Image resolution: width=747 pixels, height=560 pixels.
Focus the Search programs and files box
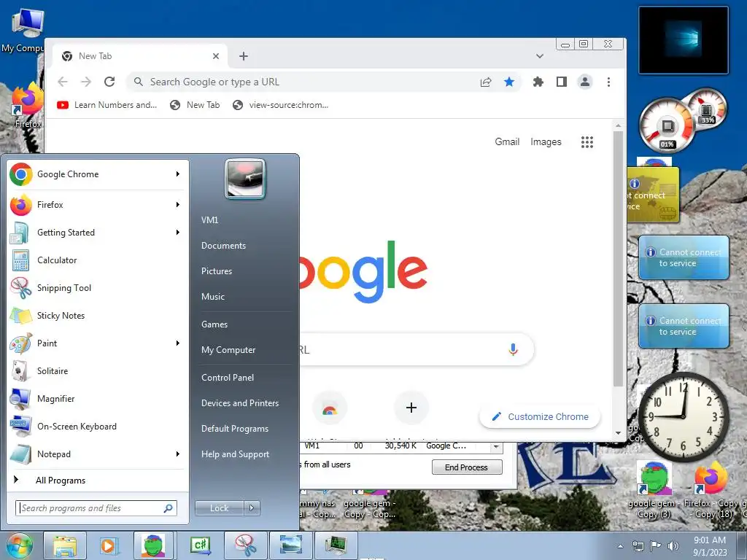pyautogui.click(x=96, y=508)
